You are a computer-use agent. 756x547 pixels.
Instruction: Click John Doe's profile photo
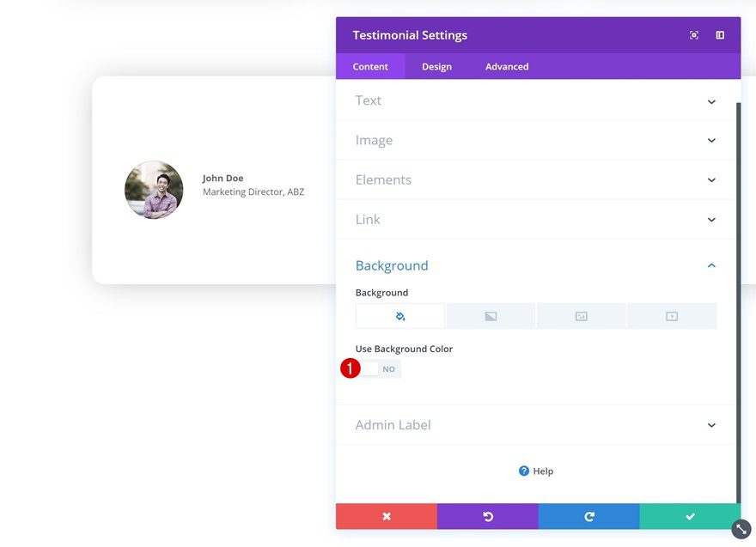[x=154, y=189]
